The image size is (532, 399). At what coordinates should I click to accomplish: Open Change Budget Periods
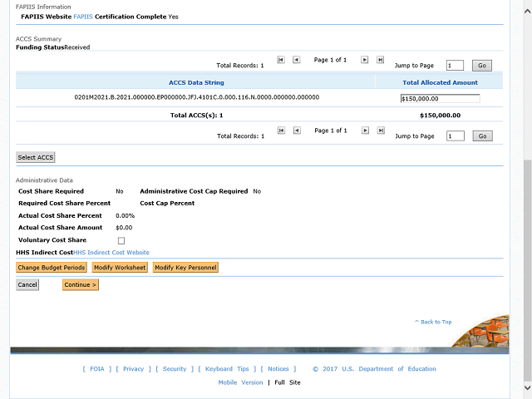click(x=52, y=268)
